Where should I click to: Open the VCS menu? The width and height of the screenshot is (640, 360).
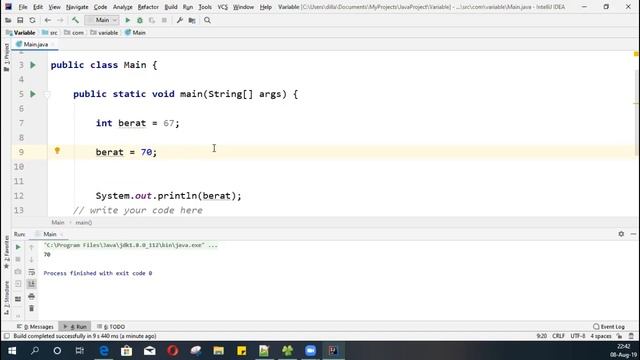coord(222,7)
